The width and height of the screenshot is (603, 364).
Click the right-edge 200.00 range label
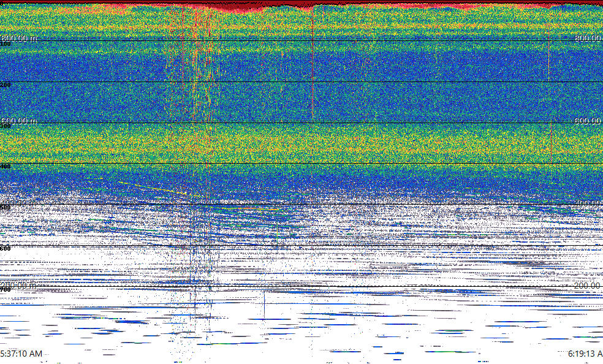coord(588,285)
